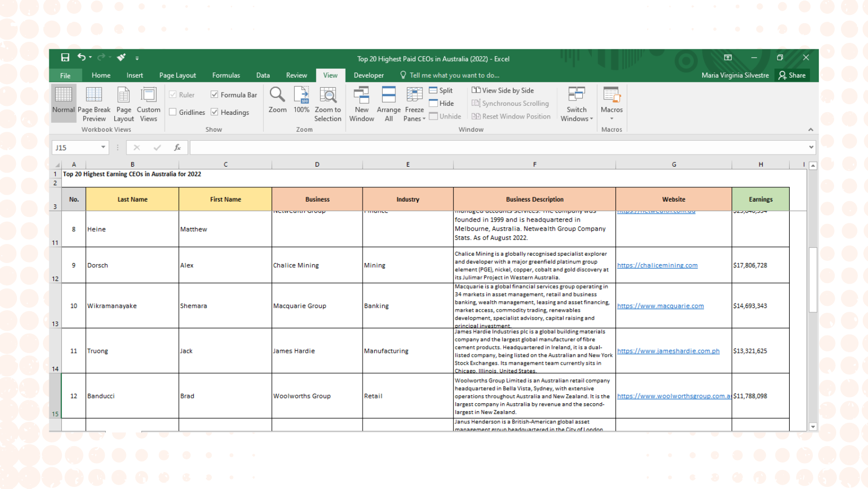
Task: Select the Wikramanayake last name cell
Action: [x=132, y=306]
